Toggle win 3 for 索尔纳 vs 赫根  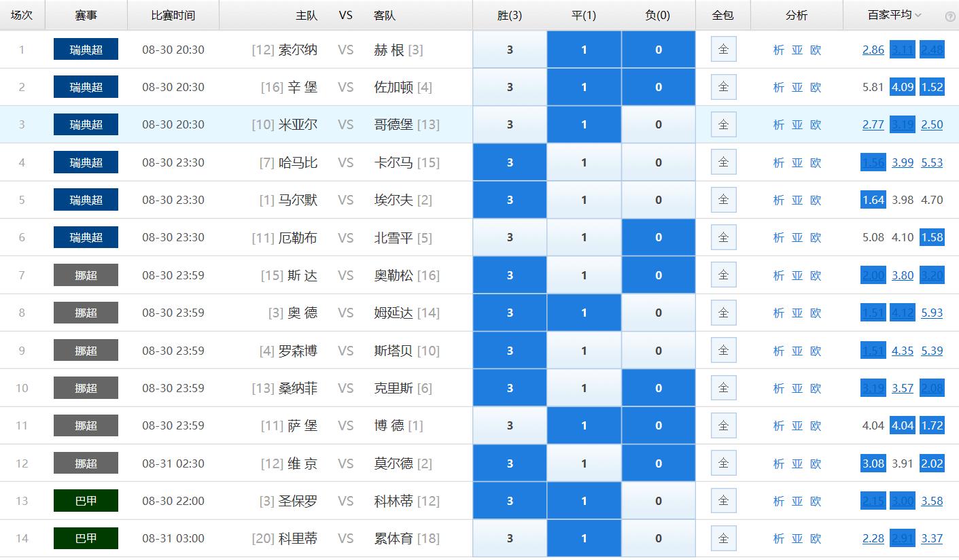coord(510,50)
